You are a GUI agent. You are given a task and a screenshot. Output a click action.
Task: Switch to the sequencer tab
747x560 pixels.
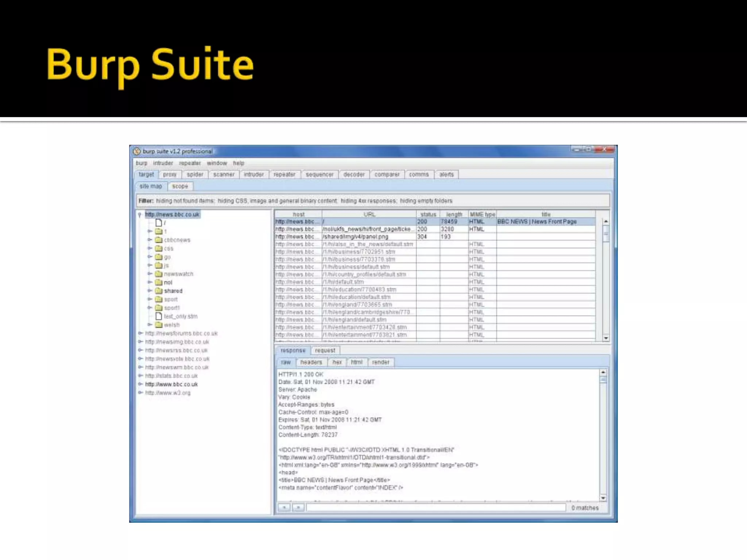click(x=320, y=175)
